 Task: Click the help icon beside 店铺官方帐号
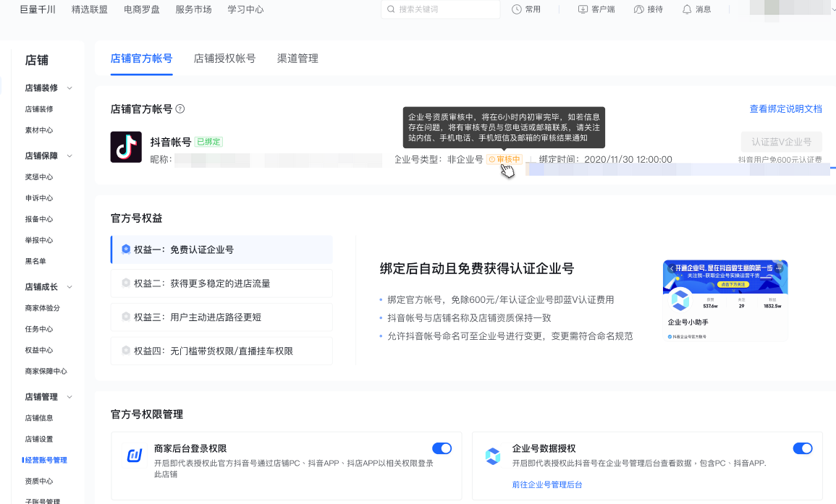pyautogui.click(x=180, y=109)
